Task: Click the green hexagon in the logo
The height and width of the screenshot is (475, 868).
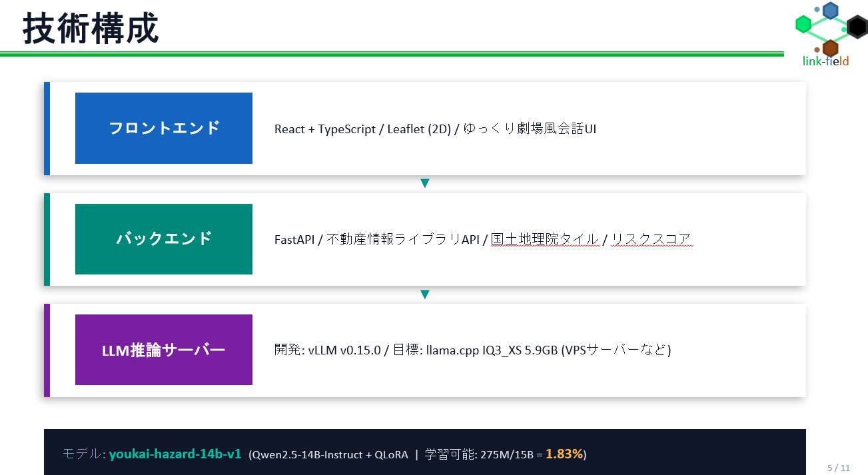Action: coord(804,25)
